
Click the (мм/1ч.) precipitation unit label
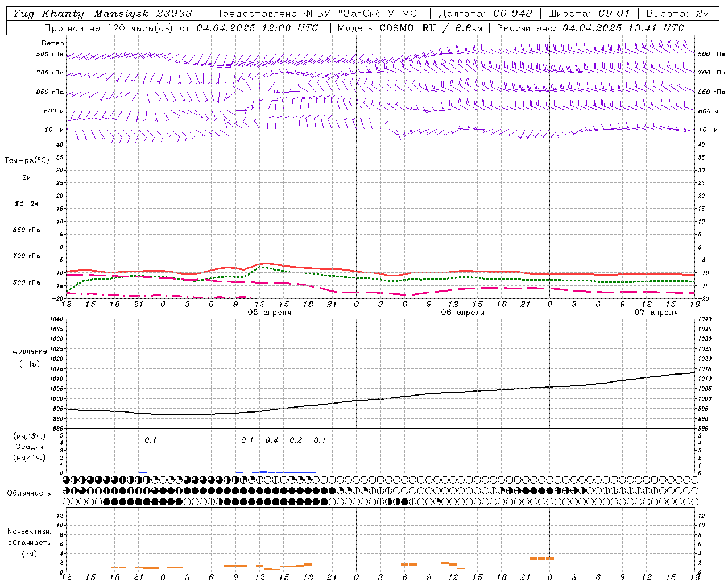pyautogui.click(x=30, y=458)
